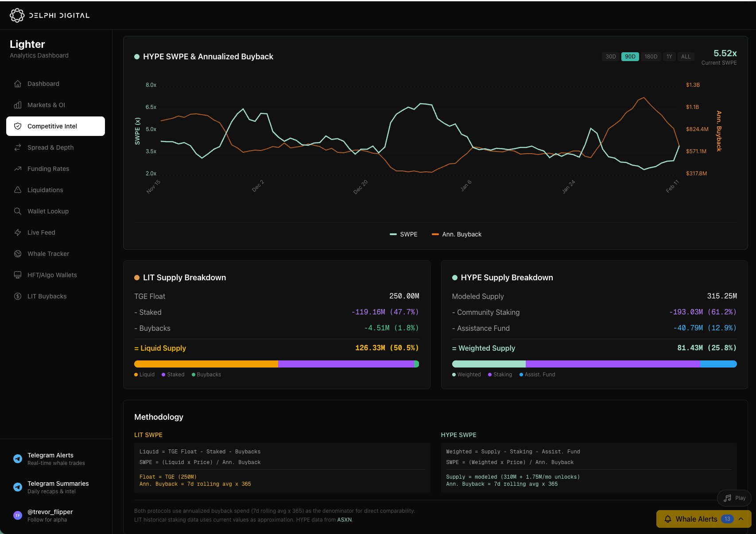Screen dimensions: 756x534
Task: Go to LIT Buybacks section
Action: [47, 296]
